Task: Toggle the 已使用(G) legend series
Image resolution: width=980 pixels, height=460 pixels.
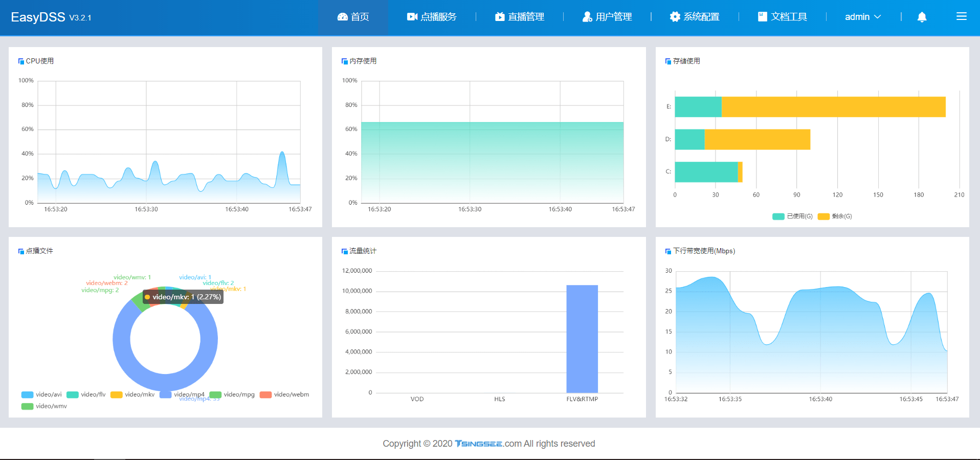Action: [x=792, y=216]
